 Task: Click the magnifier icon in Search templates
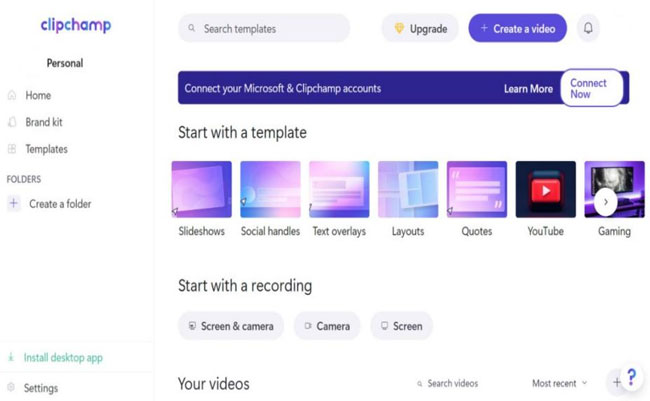click(192, 28)
